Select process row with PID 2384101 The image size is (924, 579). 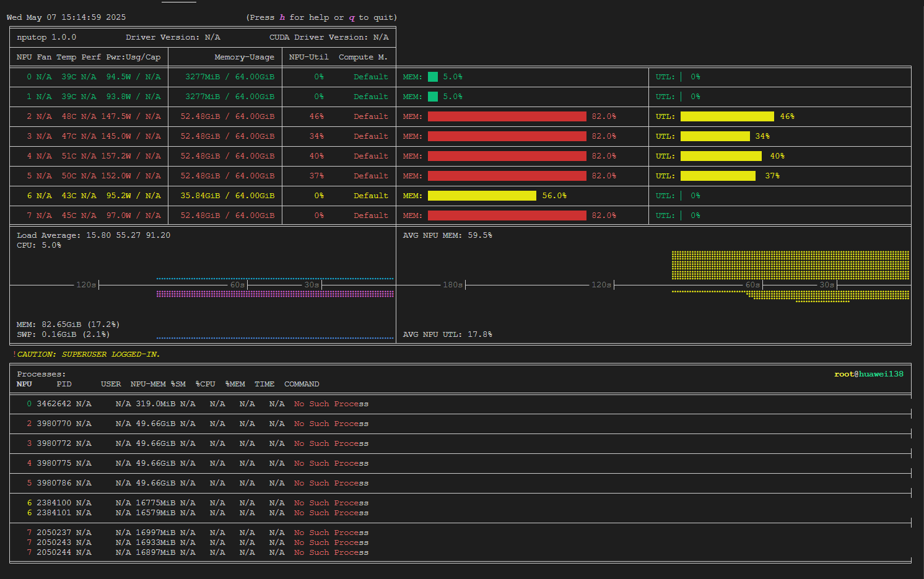click(x=460, y=513)
